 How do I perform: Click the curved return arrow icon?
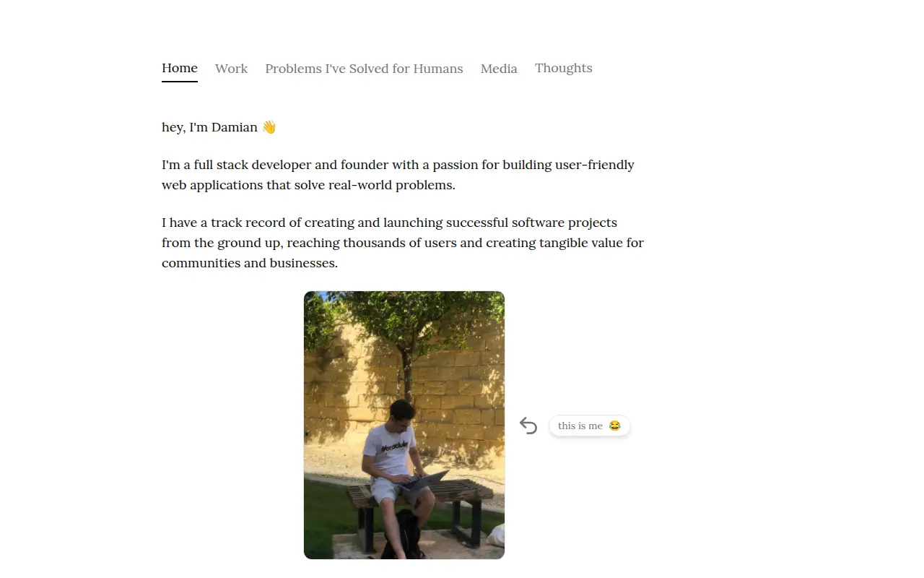click(x=528, y=426)
